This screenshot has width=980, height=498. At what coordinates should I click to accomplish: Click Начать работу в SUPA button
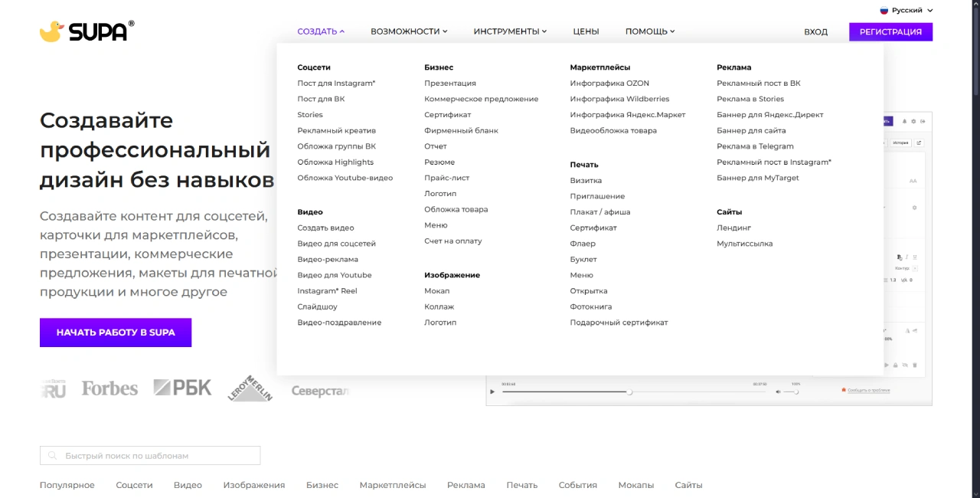(116, 333)
